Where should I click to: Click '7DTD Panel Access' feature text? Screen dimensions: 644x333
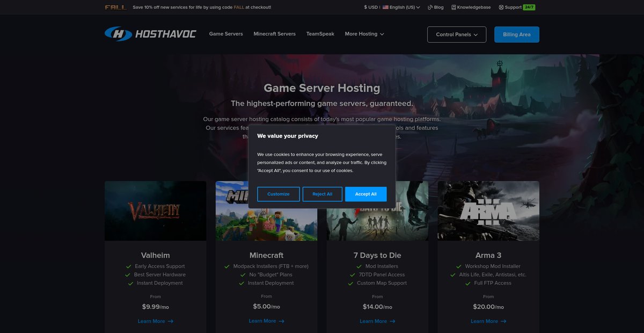382,274
